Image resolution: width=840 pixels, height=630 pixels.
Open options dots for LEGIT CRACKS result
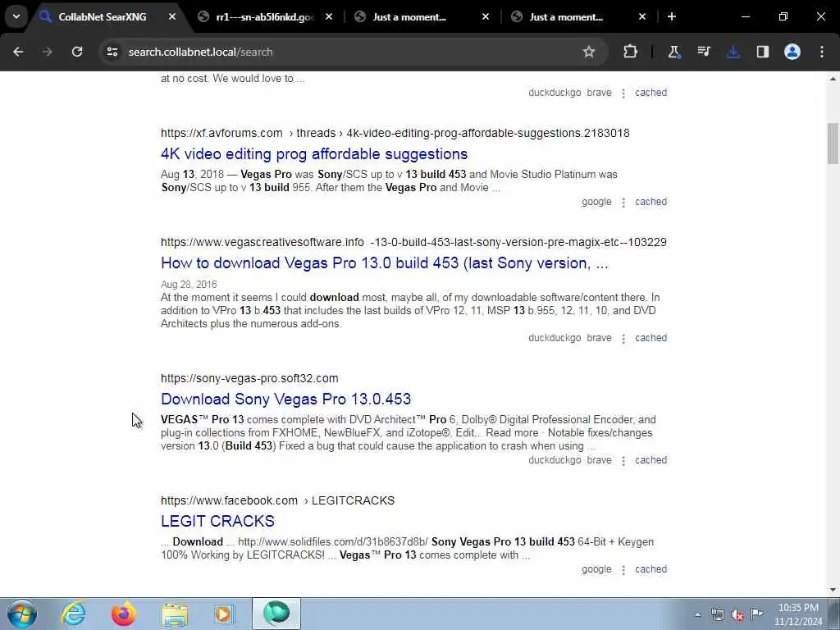click(623, 570)
